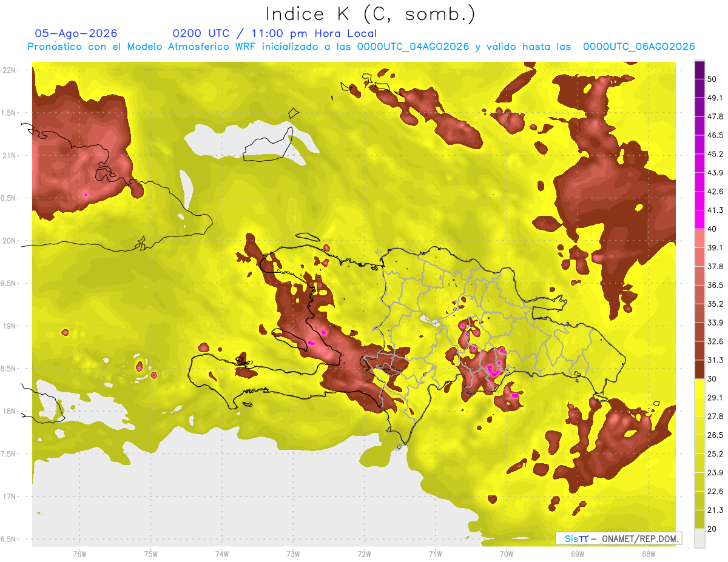
Task: Click legend value "39.1"
Action: point(715,247)
